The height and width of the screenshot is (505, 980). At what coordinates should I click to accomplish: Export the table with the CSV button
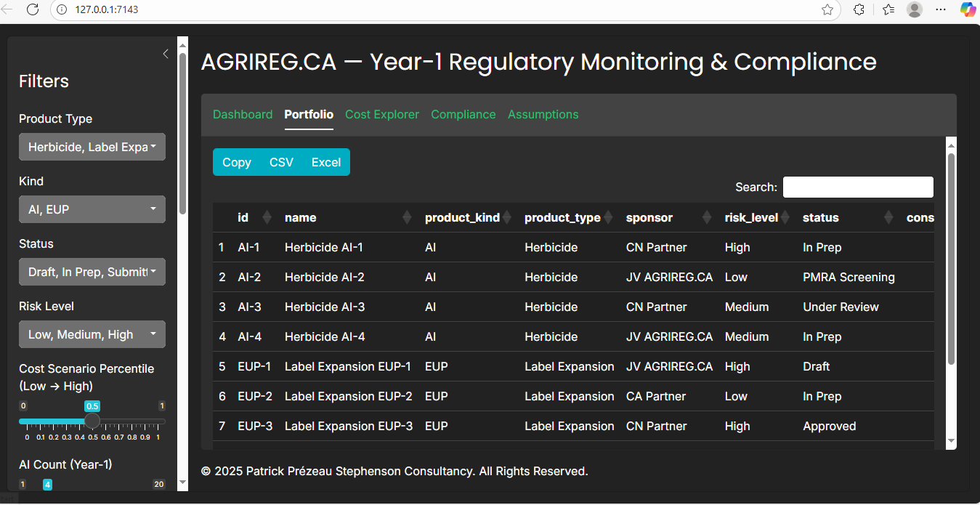tap(281, 162)
